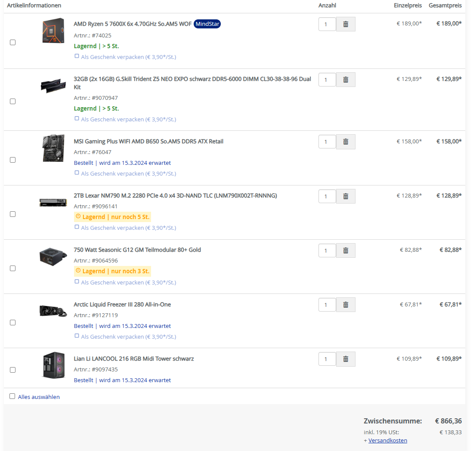Enable gift wrapping for AMD Ryzen 5
This screenshot has height=451, width=476.
tap(77, 56)
